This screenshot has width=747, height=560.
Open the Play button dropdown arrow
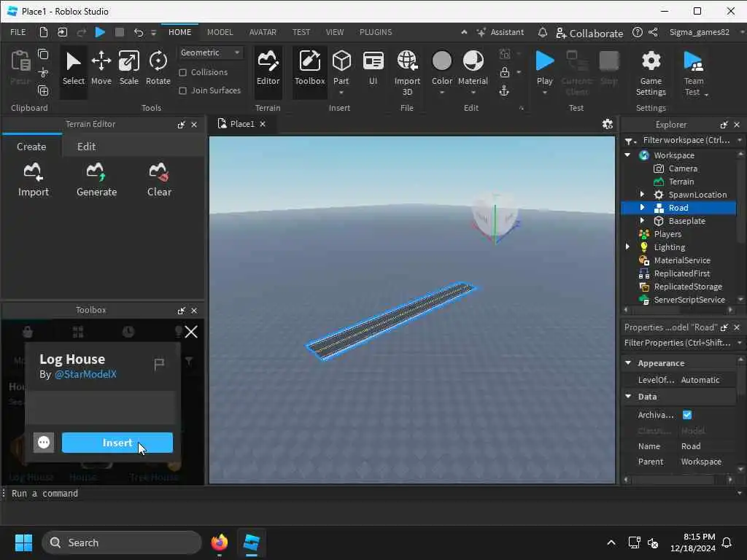pyautogui.click(x=544, y=93)
